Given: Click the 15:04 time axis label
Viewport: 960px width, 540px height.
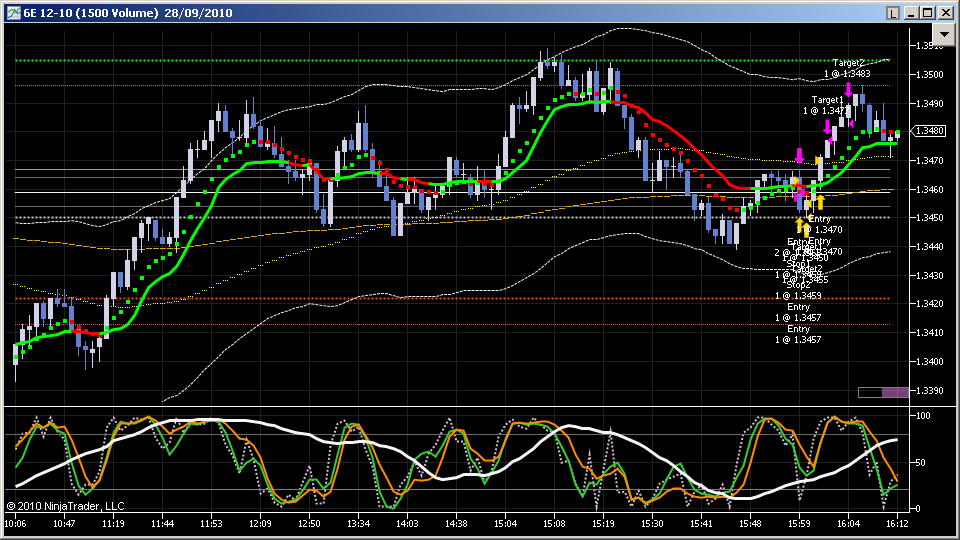Looking at the screenshot, I should pos(505,523).
